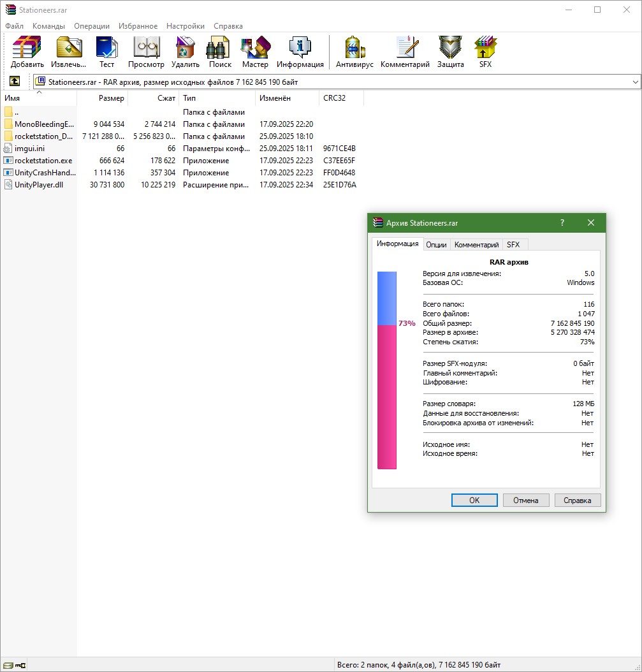Click the UnityCrashHand... application icon

[x=8, y=172]
